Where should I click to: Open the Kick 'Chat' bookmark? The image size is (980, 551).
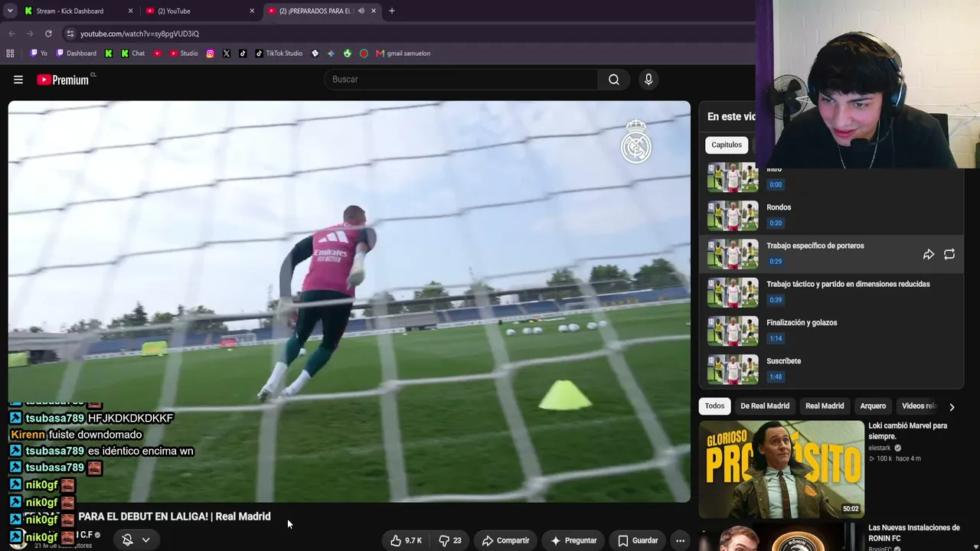coord(133,54)
